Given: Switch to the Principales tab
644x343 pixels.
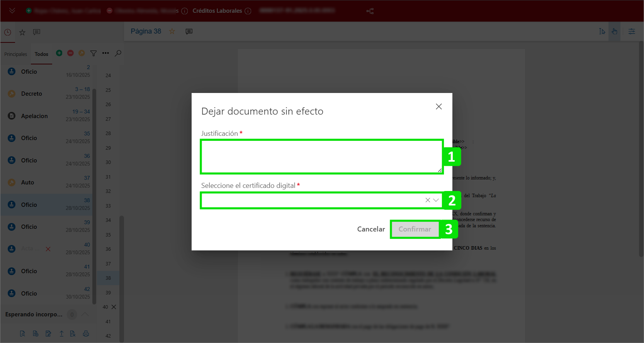Looking at the screenshot, I should point(15,54).
